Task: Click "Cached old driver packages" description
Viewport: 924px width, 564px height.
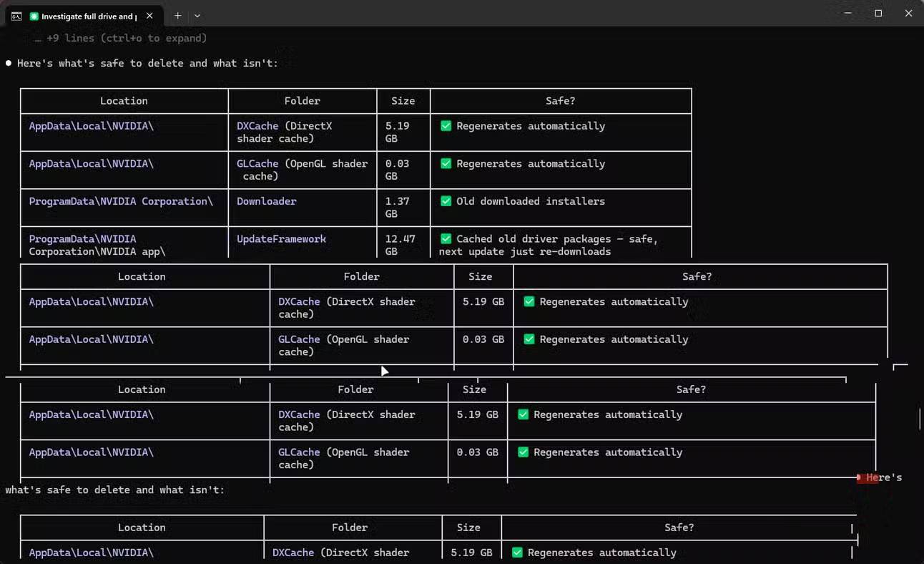Action: pyautogui.click(x=549, y=245)
